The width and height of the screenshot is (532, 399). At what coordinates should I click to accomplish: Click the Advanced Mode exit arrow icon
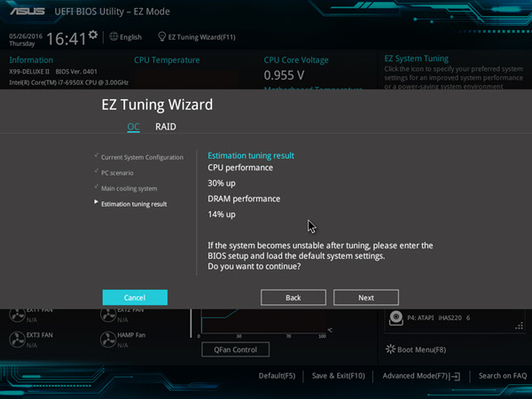pyautogui.click(x=455, y=376)
